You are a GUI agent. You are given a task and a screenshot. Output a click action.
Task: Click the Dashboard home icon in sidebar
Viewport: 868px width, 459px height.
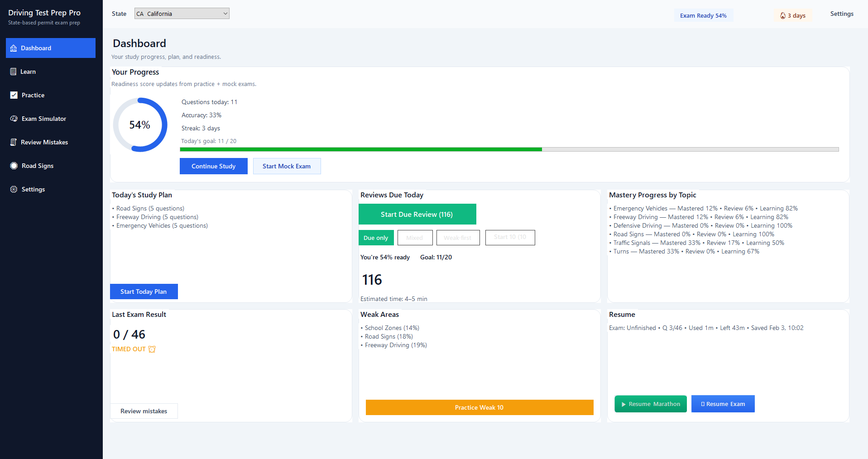(x=14, y=48)
